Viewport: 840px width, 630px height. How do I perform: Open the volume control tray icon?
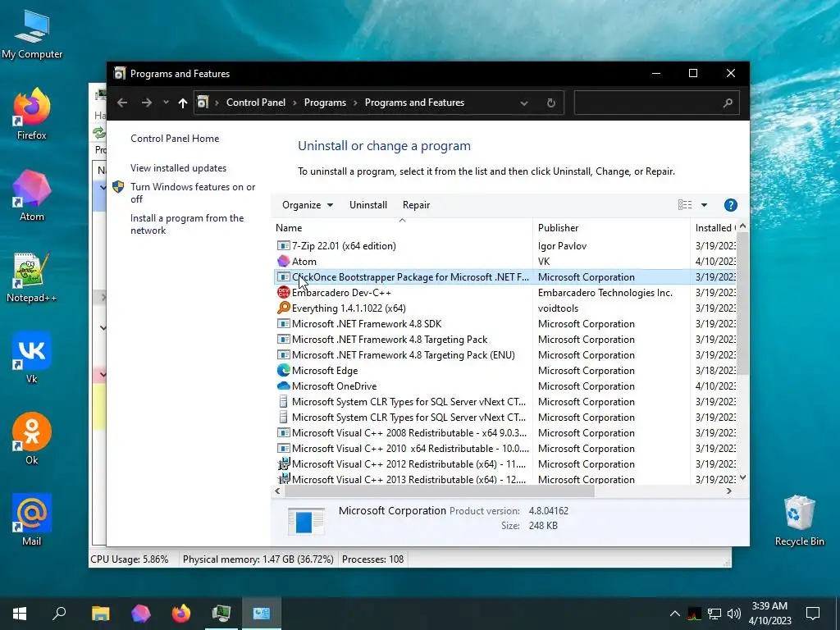734,614
